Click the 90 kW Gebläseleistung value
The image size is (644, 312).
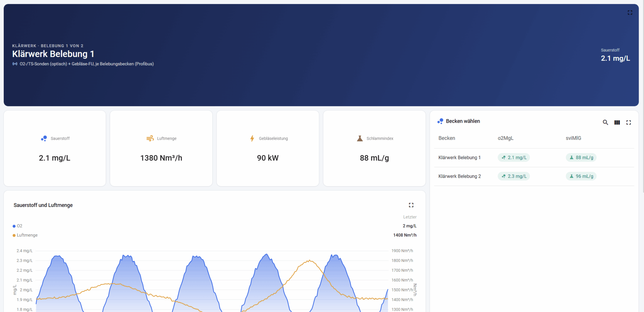coord(268,158)
